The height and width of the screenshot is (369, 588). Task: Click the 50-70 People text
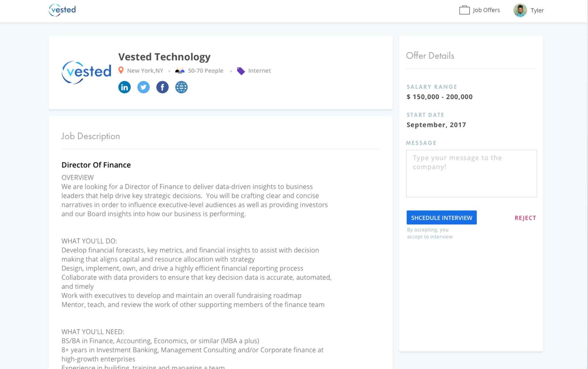(x=206, y=71)
